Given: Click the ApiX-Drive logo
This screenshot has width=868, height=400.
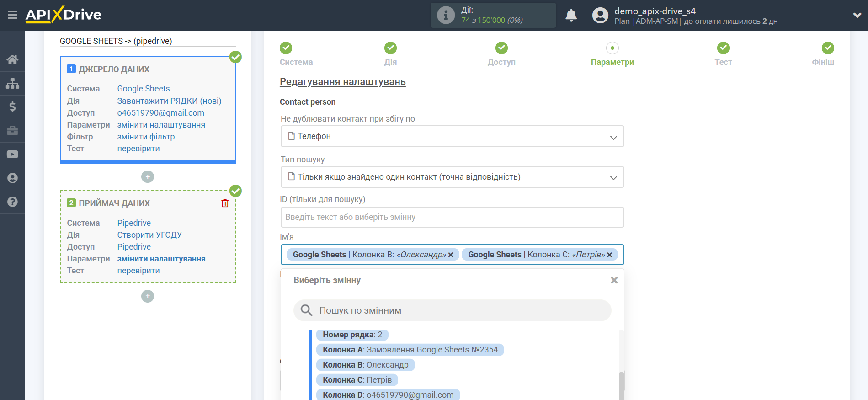Looking at the screenshot, I should (x=64, y=15).
